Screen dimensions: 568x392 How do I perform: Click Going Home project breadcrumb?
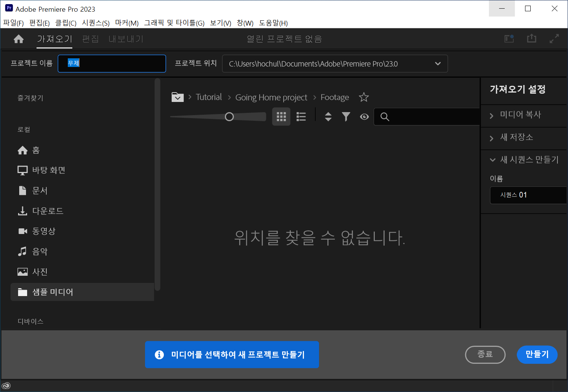(x=271, y=97)
